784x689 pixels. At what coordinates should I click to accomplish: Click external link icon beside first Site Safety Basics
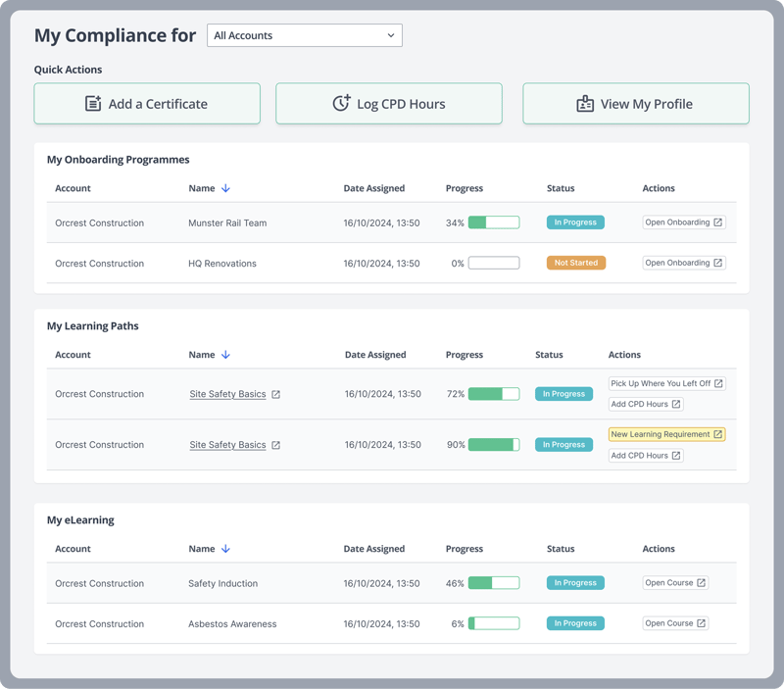coord(276,394)
